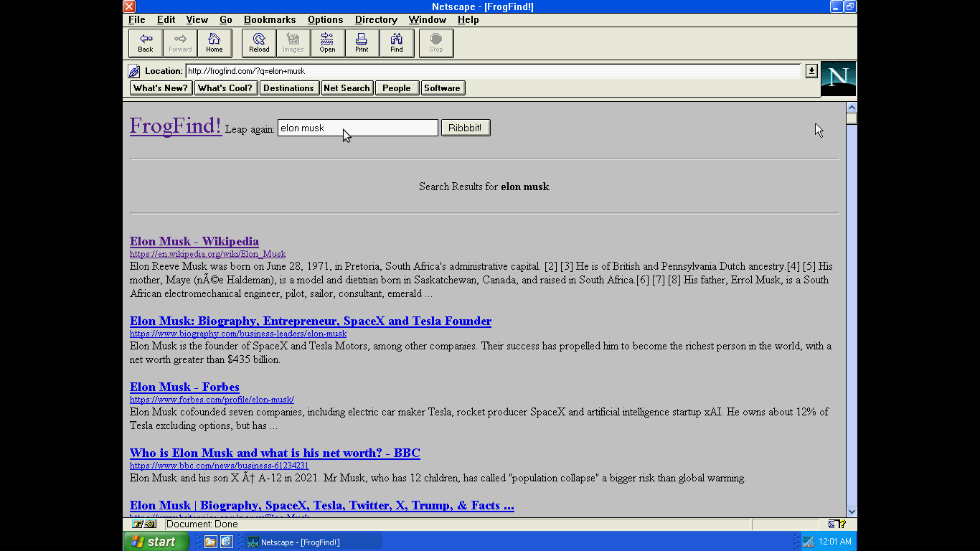Open the Bookmarks menu
Viewport: 980px width, 551px height.
[x=270, y=20]
